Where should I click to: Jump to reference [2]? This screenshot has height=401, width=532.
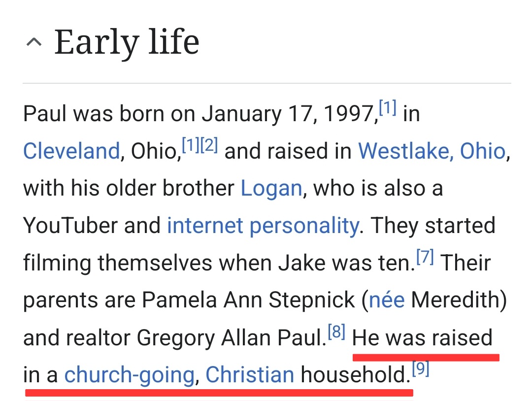[x=209, y=145]
